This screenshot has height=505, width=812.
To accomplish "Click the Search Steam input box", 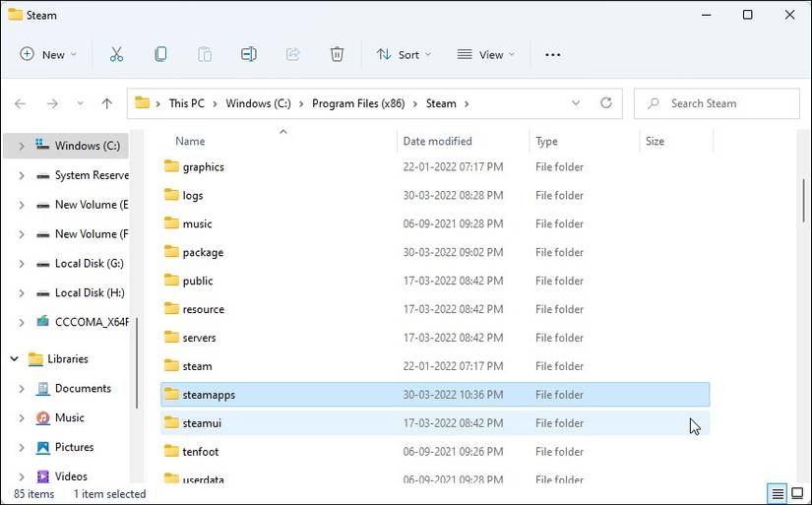I will coord(717,103).
